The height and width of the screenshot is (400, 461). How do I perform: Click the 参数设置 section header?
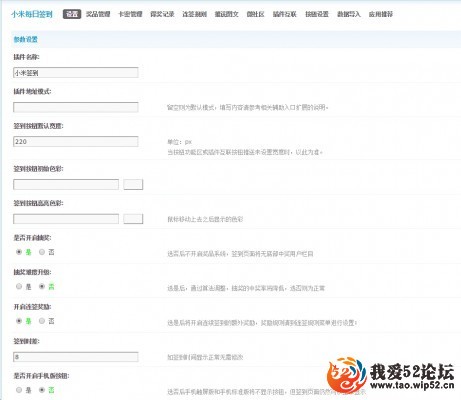pyautogui.click(x=26, y=39)
